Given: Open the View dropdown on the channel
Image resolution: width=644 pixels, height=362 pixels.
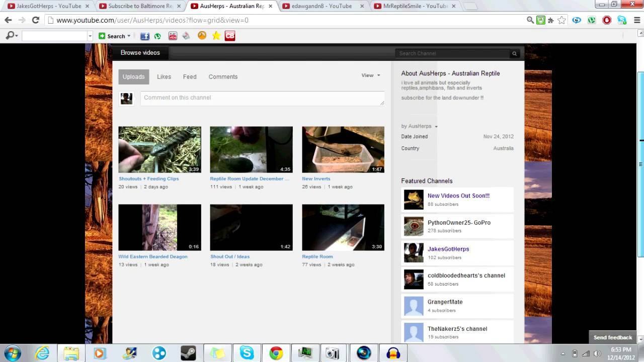Looking at the screenshot, I should tap(371, 75).
